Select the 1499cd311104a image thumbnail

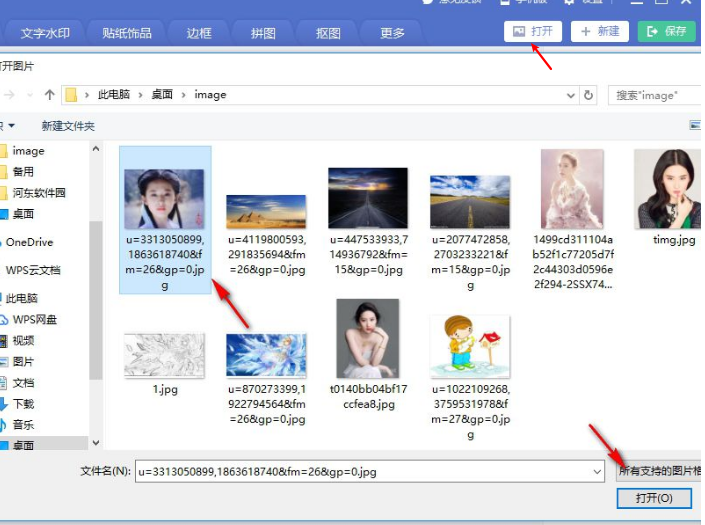572,189
